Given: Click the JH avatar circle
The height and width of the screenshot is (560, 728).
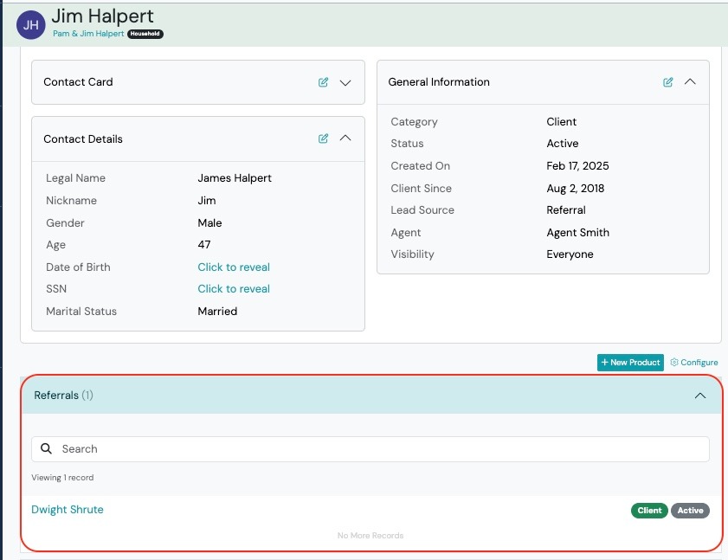Looking at the screenshot, I should [30, 25].
